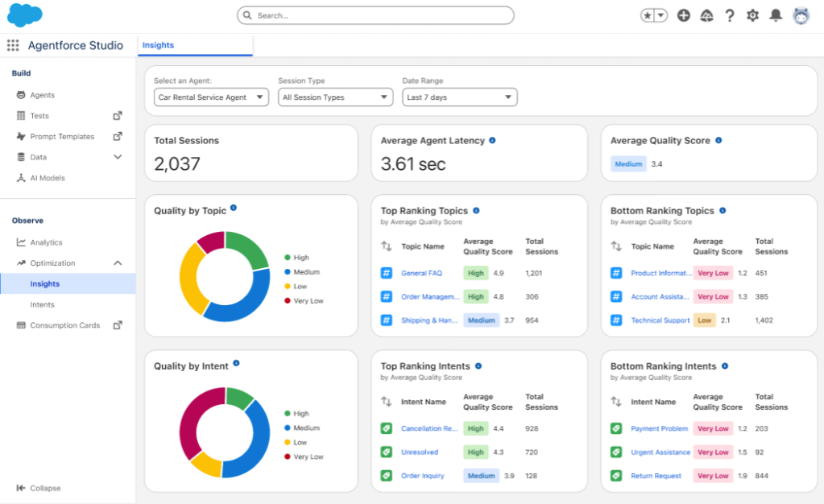824x504 pixels.
Task: Switch to the Insights tab
Action: point(158,45)
